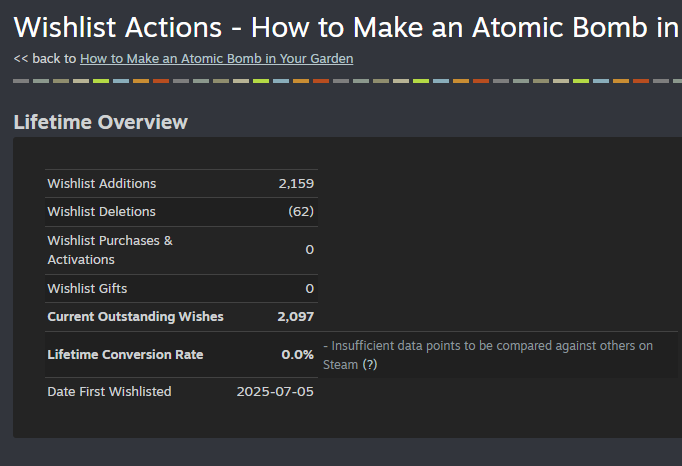This screenshot has height=466, width=682.
Task: Click the 2,159 additions value
Action: pyautogui.click(x=296, y=184)
